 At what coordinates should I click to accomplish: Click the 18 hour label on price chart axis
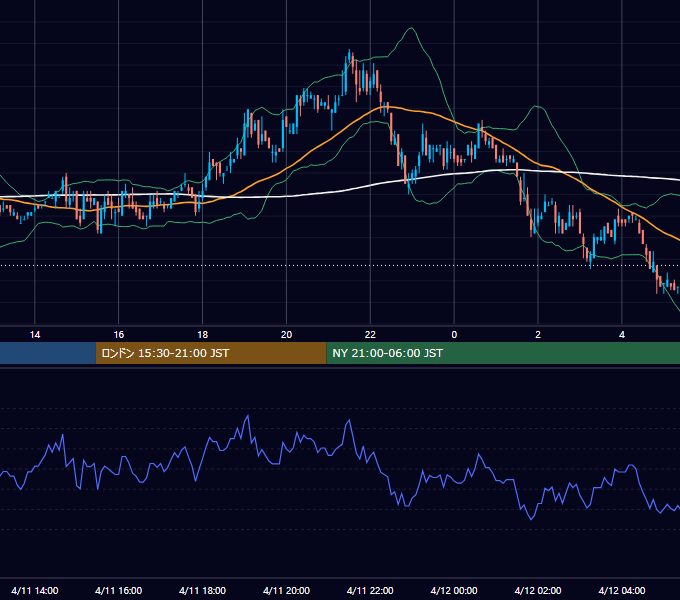tap(203, 335)
